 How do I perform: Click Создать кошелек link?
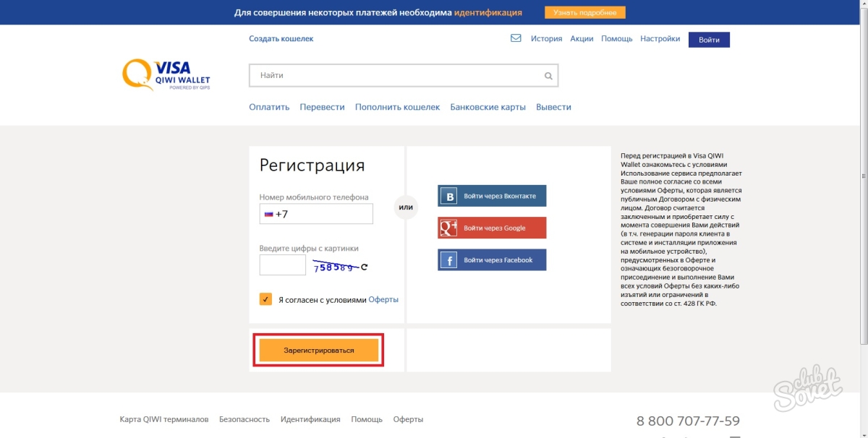281,39
